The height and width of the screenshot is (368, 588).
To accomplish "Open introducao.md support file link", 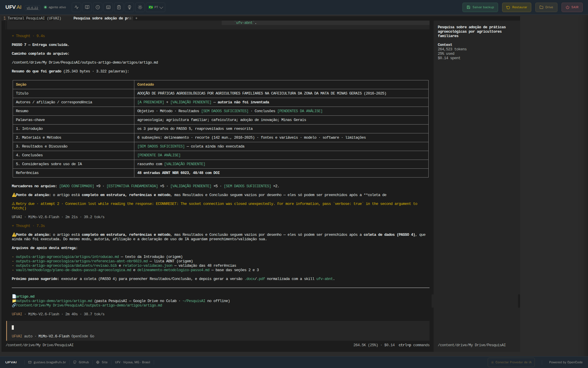I will point(67,257).
